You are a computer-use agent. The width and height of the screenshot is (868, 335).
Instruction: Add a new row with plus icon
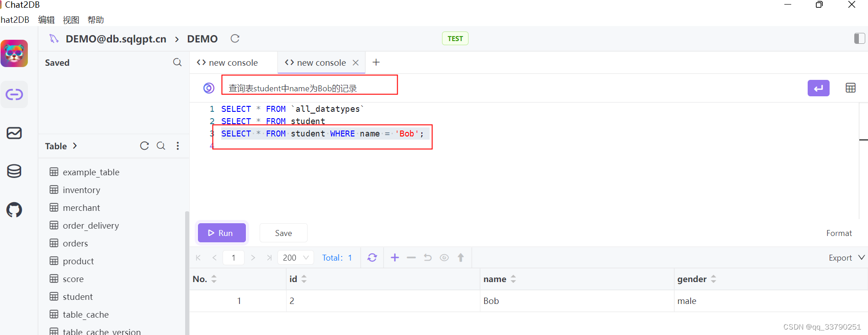coord(395,258)
